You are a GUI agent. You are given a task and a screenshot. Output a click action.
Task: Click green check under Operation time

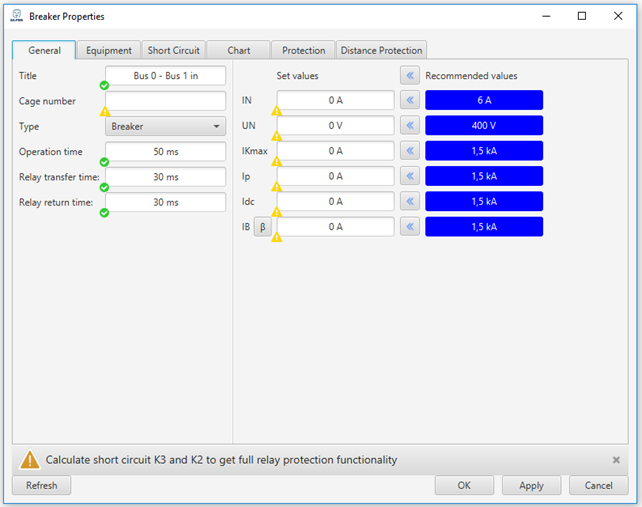pyautogui.click(x=104, y=162)
